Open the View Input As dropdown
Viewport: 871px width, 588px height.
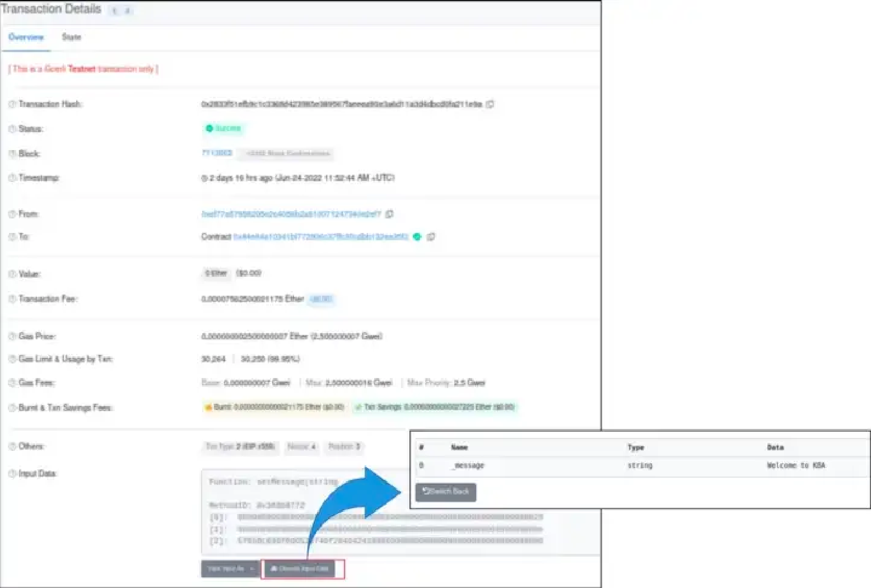230,569
